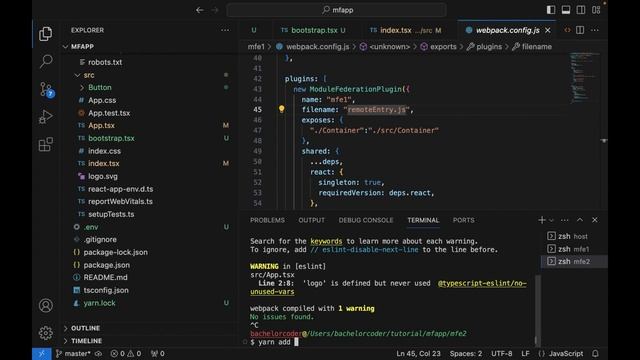
Task: Open the Manage settings gear
Action: 45,333
